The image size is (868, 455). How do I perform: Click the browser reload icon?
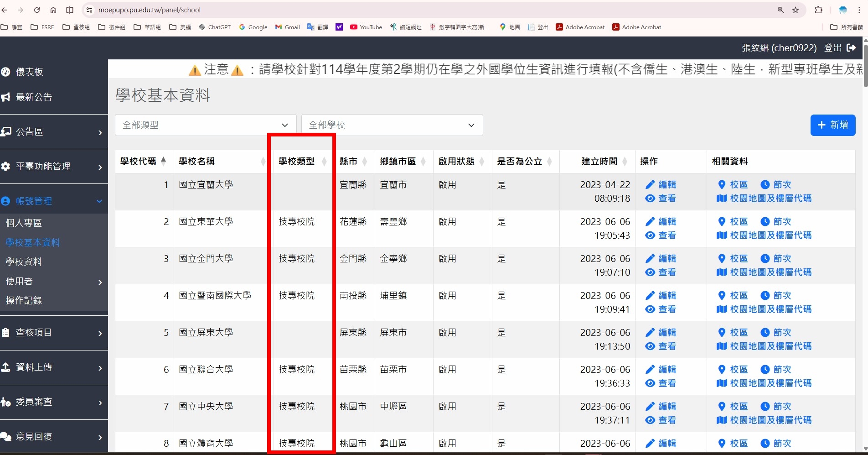point(37,10)
